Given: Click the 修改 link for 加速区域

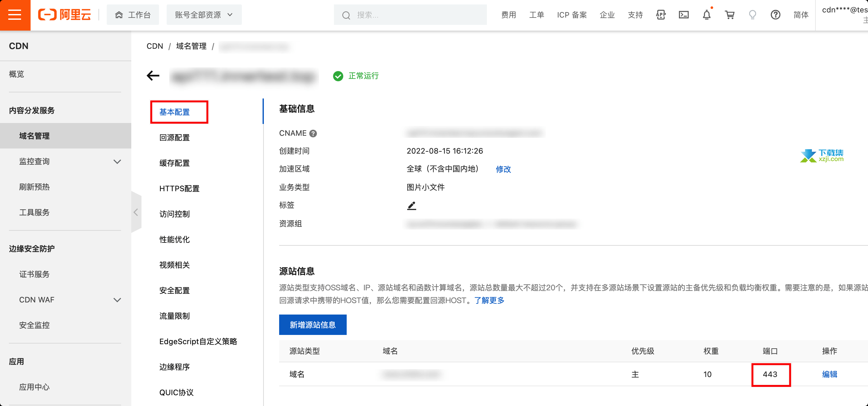Looking at the screenshot, I should (503, 169).
